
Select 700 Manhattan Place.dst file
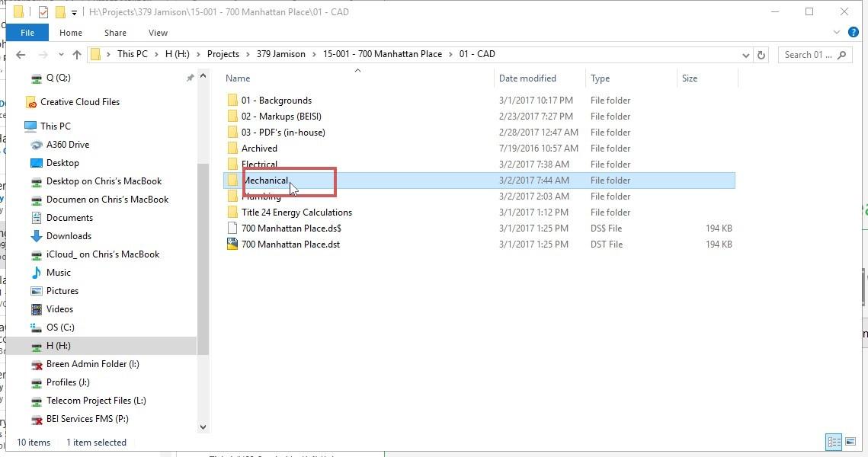(x=290, y=244)
